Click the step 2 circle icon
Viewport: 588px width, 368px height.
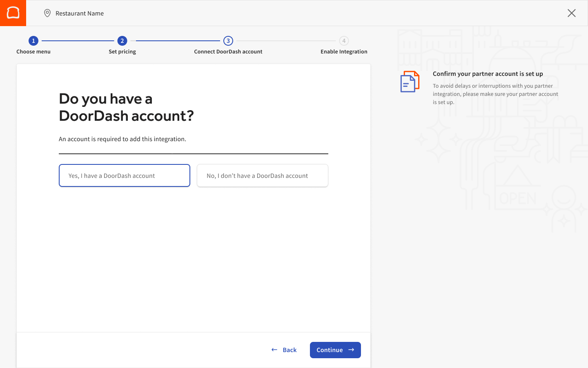click(x=122, y=40)
